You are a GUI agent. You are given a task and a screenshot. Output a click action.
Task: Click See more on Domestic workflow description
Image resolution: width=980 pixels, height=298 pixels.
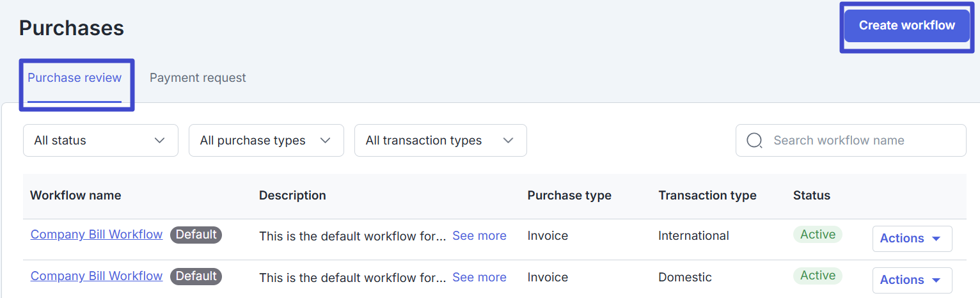pos(479,278)
